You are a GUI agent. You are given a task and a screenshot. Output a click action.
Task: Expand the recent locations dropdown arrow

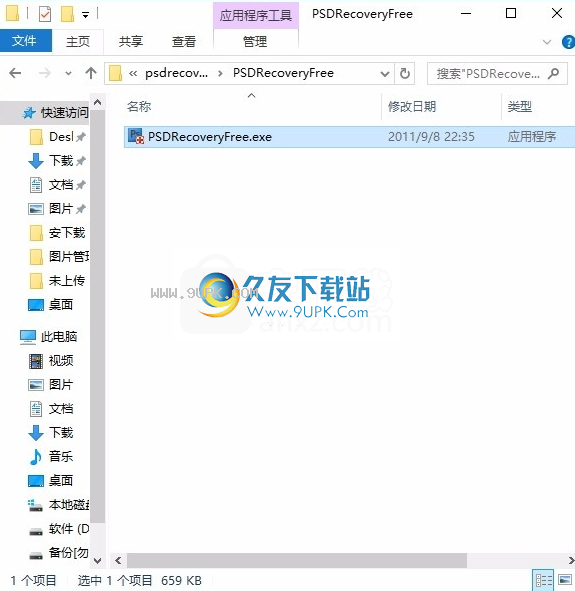click(x=68, y=73)
